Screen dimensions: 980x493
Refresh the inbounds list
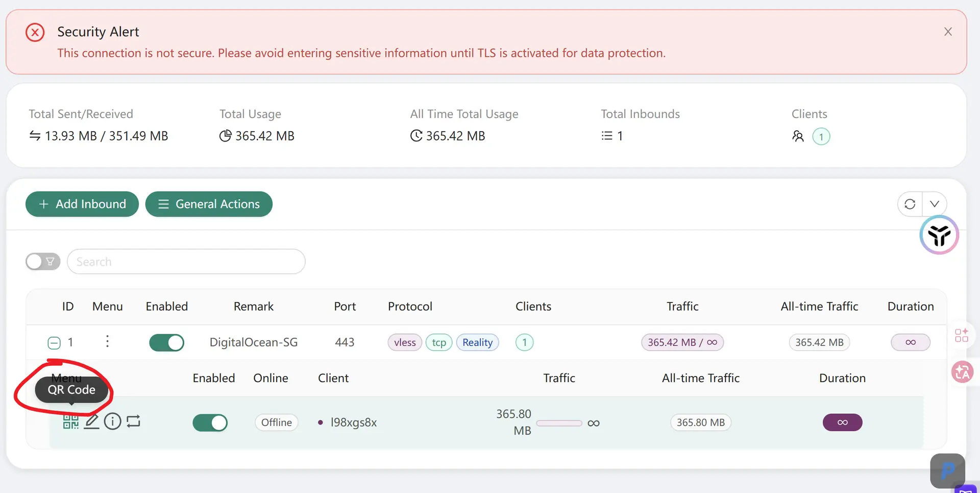click(x=910, y=204)
